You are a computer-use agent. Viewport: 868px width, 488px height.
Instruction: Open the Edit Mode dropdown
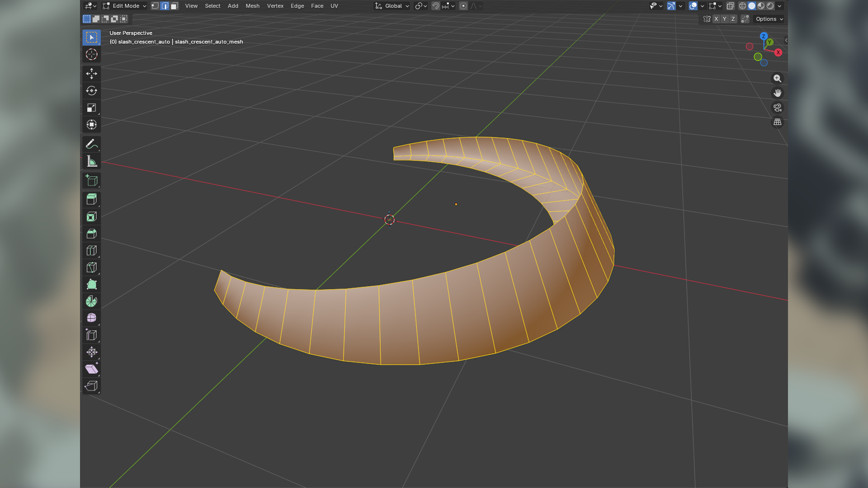click(x=125, y=6)
